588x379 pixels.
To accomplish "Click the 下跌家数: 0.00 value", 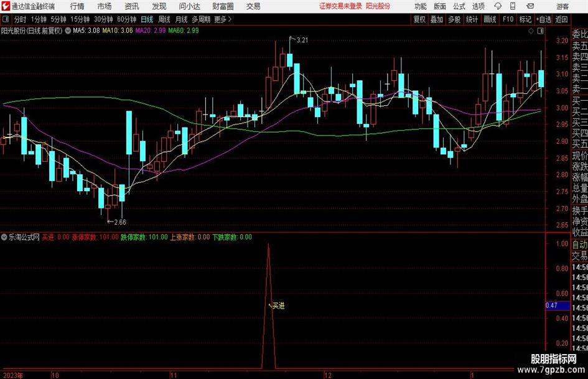I will (232, 237).
